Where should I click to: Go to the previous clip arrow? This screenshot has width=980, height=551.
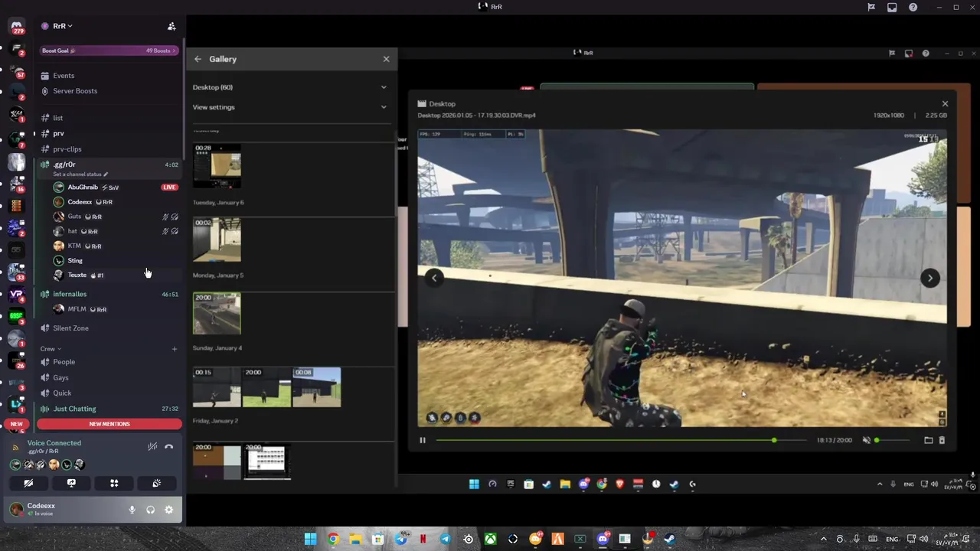(x=434, y=278)
